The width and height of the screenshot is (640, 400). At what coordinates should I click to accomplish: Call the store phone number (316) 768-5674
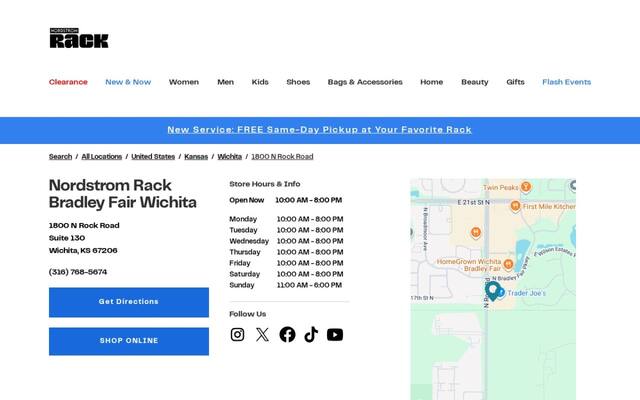78,272
